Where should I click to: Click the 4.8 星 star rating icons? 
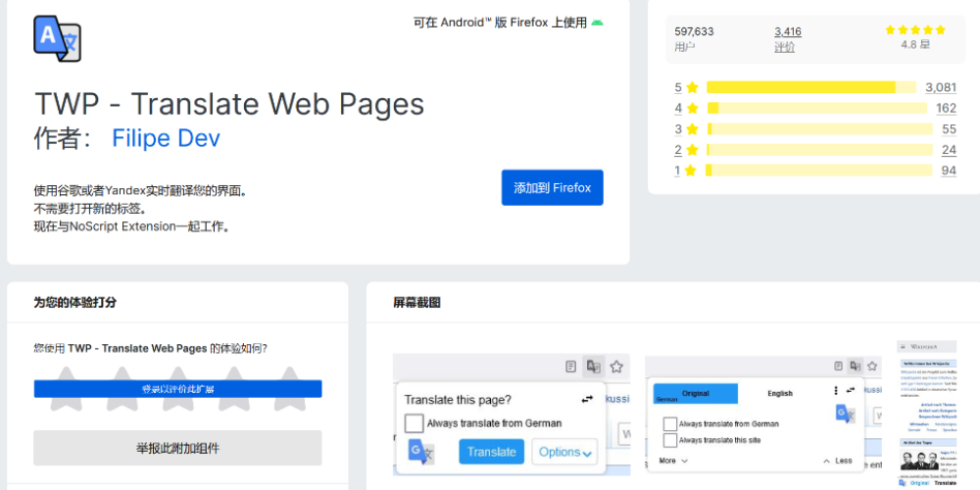[915, 29]
